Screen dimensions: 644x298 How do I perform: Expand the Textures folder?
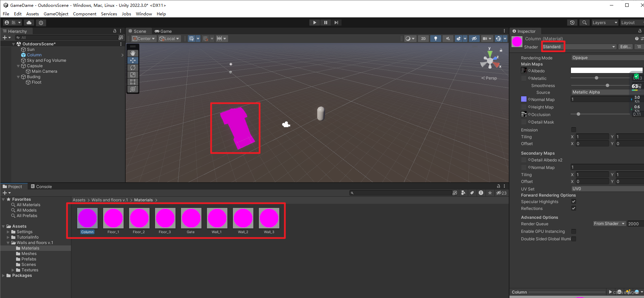tap(13, 270)
